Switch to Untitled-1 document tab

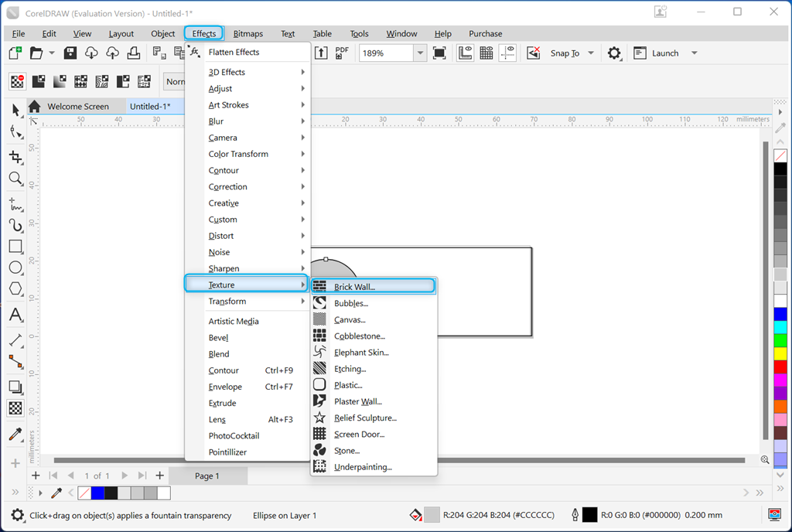tap(150, 107)
